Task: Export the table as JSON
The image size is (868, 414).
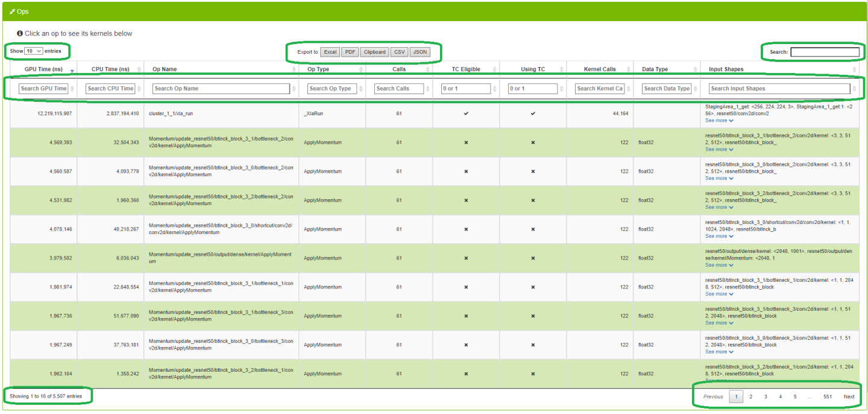Action: click(420, 52)
